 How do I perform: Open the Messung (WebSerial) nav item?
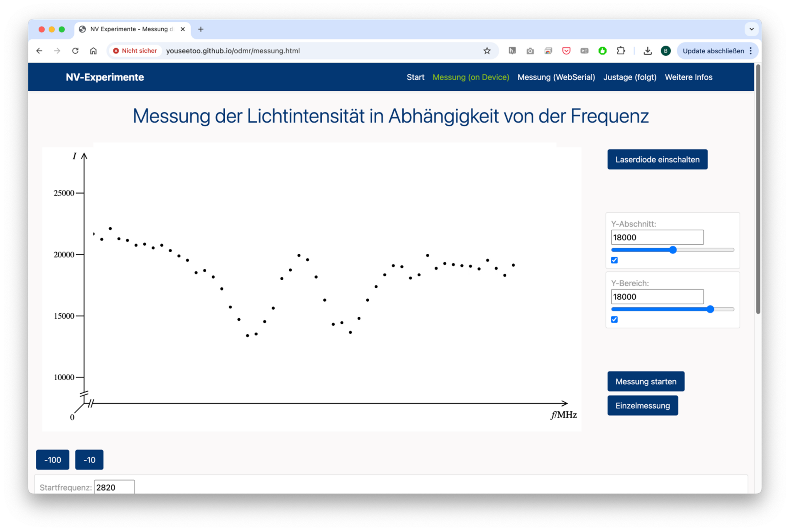pyautogui.click(x=556, y=77)
